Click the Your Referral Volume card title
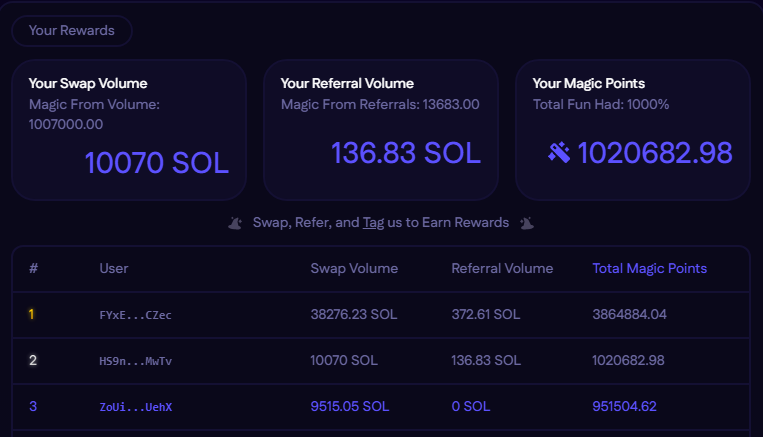763x437 pixels. tap(347, 84)
